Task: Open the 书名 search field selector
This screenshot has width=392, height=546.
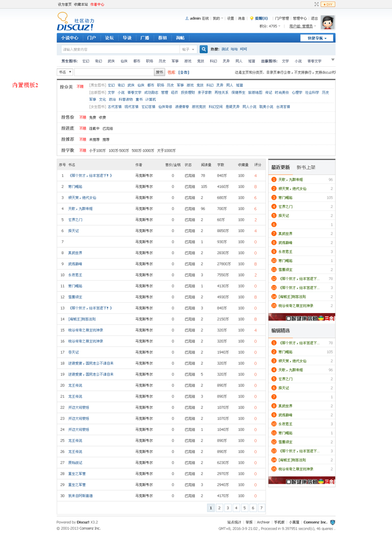Action: click(65, 72)
